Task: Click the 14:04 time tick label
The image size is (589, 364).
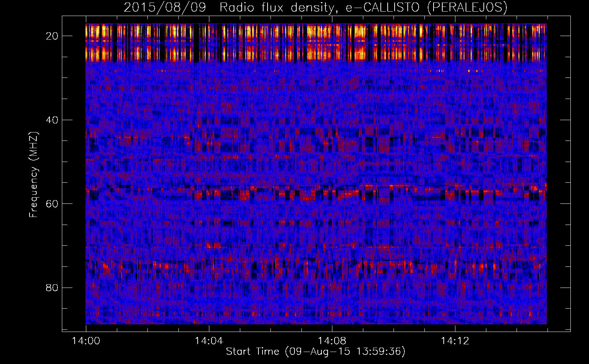Action: coord(209,341)
